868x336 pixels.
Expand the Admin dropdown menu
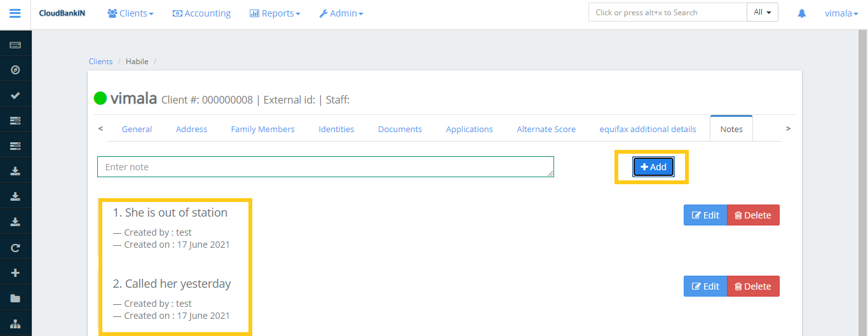[341, 13]
